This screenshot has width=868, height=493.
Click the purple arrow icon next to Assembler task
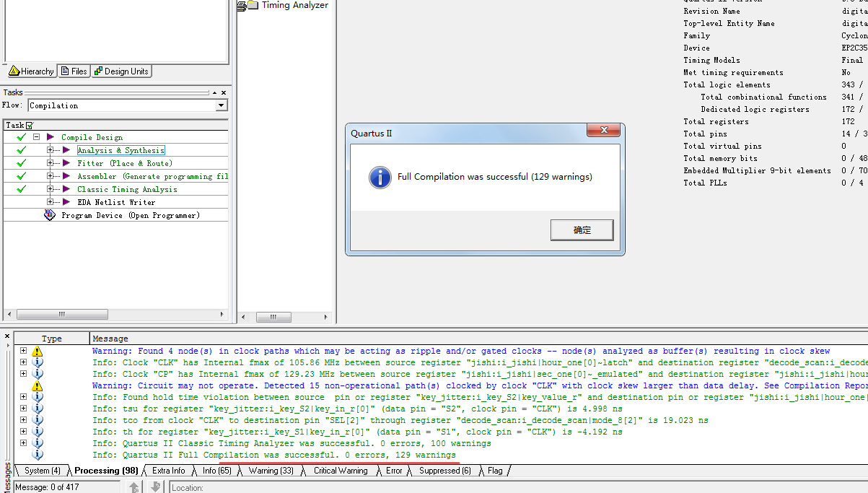66,176
